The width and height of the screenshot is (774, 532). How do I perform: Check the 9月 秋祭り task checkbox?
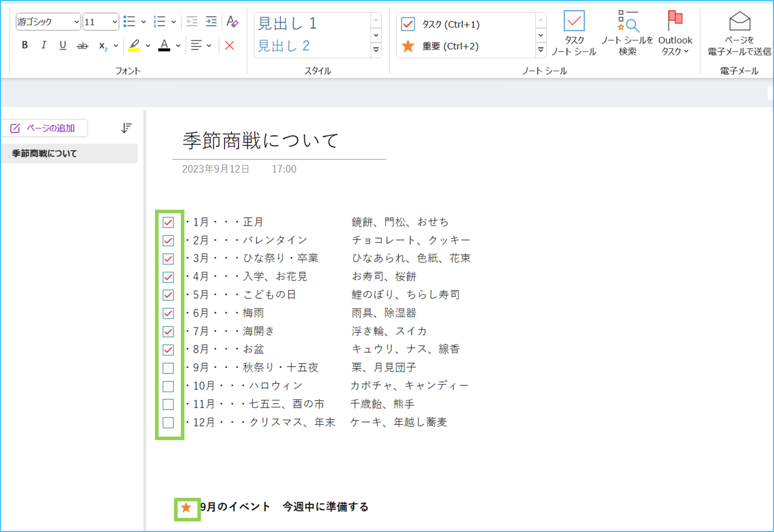tap(168, 368)
